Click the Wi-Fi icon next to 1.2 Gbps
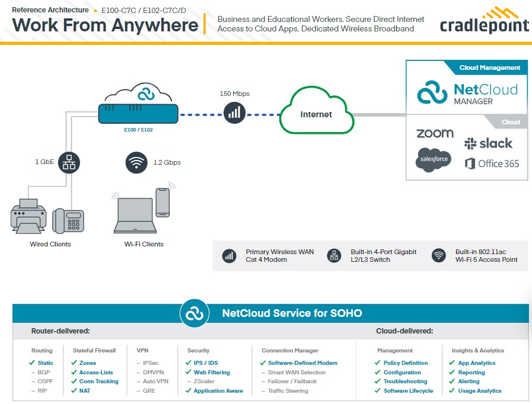Image resolution: width=532 pixels, height=404 pixels. 136,162
